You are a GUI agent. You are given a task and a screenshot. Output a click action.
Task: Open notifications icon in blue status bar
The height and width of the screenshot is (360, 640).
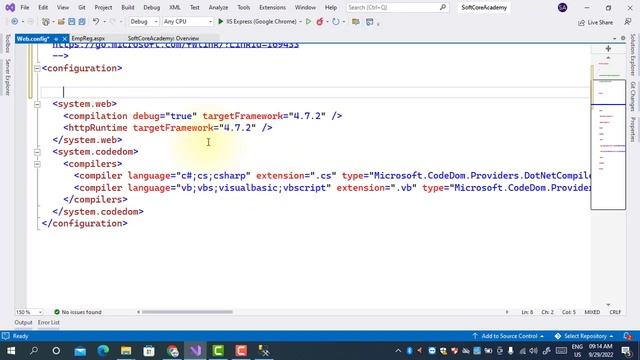click(628, 336)
